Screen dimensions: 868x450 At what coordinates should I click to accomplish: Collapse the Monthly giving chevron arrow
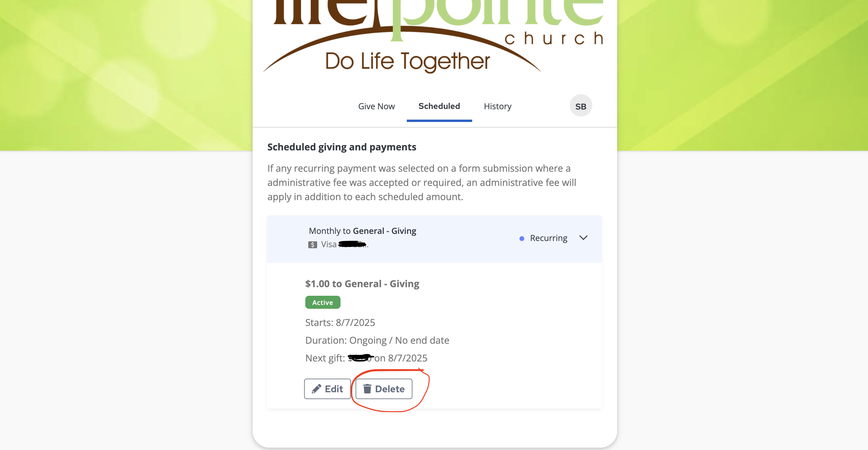[x=583, y=238]
